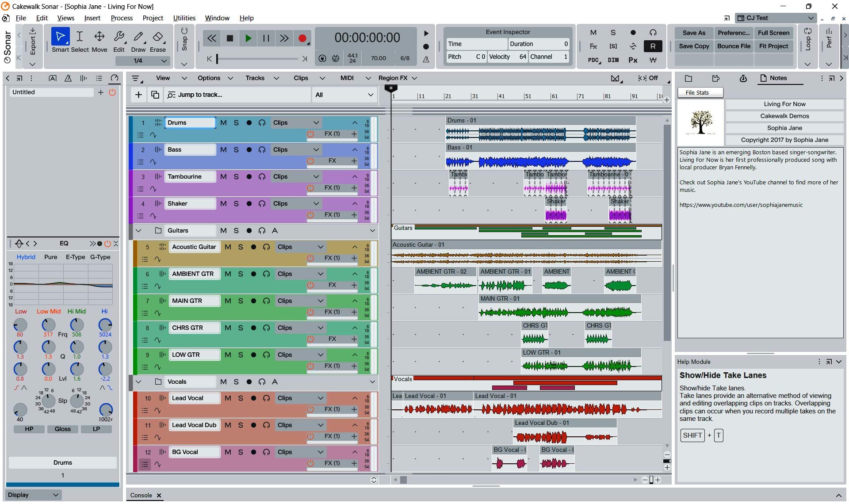Open the Clips dropdown on Tambourine track
The image size is (849, 504).
(296, 176)
